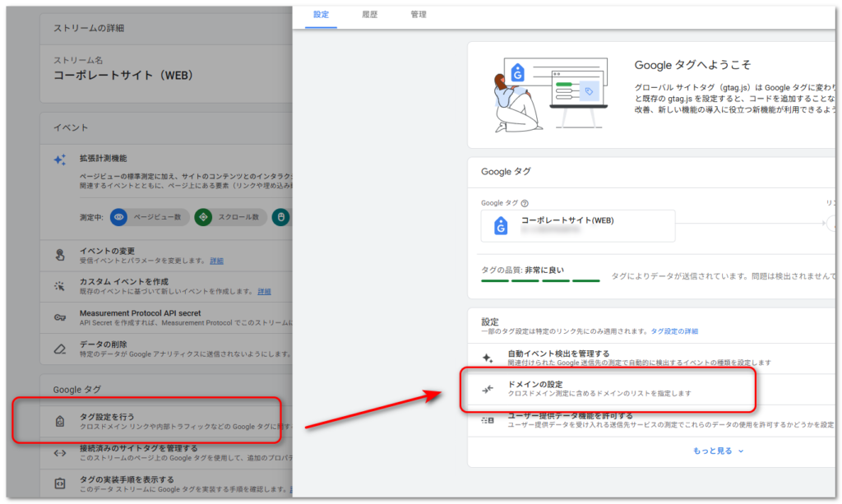Expand もっと見る in the settings card

[718, 451]
